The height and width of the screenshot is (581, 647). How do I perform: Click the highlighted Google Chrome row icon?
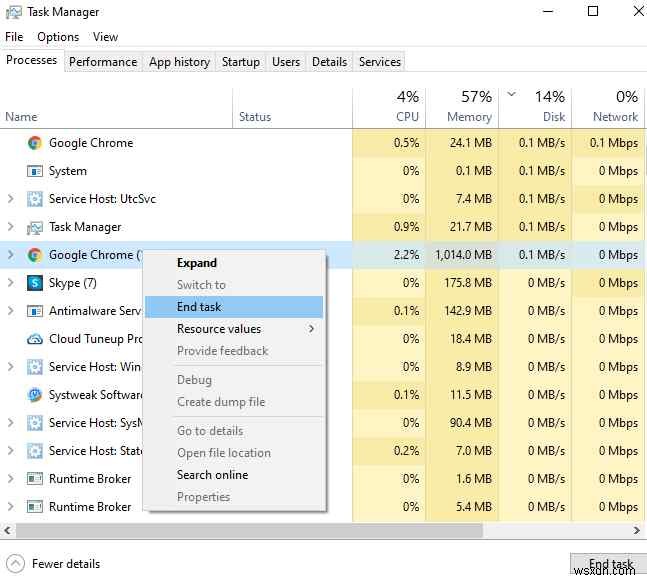(x=35, y=255)
